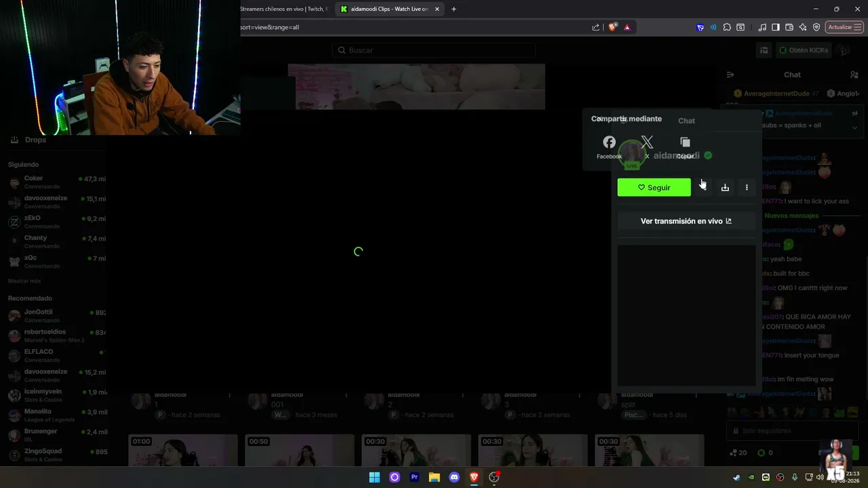The height and width of the screenshot is (488, 868).
Task: Toggle the browser sidebar panel
Action: [x=776, y=27]
